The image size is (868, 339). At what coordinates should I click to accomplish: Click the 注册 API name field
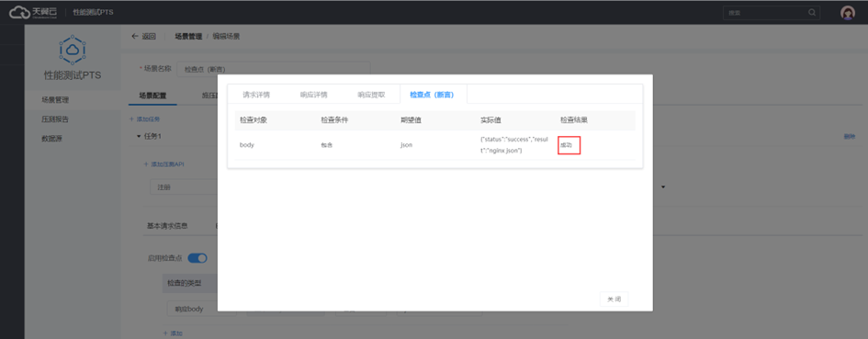tap(184, 187)
